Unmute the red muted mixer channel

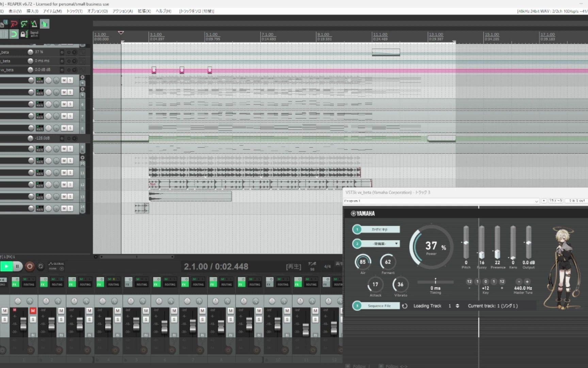[33, 310]
